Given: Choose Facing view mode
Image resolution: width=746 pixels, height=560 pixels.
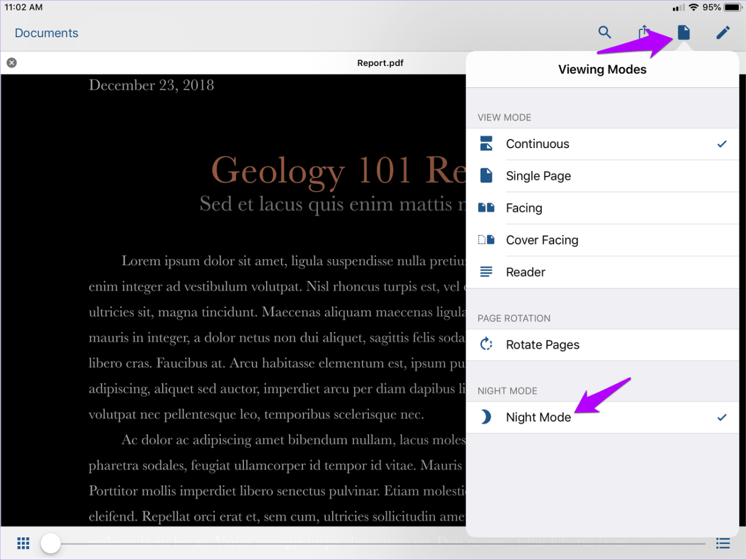Looking at the screenshot, I should tap(524, 208).
